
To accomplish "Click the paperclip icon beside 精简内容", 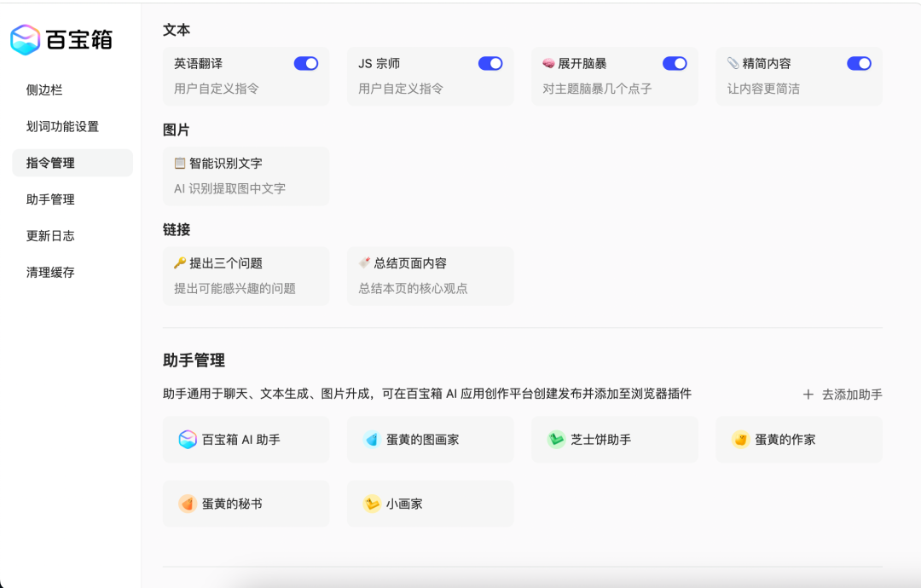I will click(733, 63).
